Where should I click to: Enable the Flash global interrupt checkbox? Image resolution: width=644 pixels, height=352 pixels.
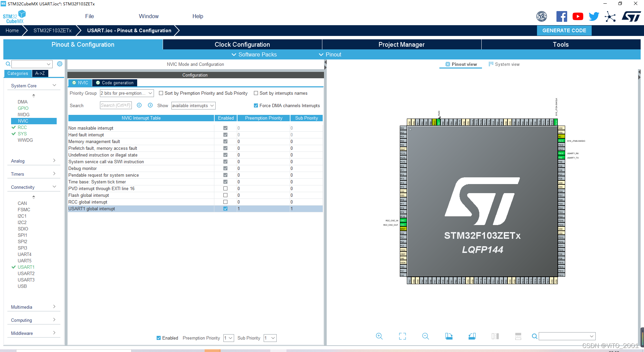(225, 195)
